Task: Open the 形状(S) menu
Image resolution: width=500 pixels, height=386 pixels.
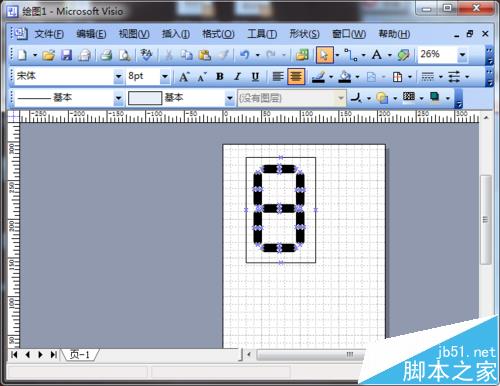Action: point(304,34)
